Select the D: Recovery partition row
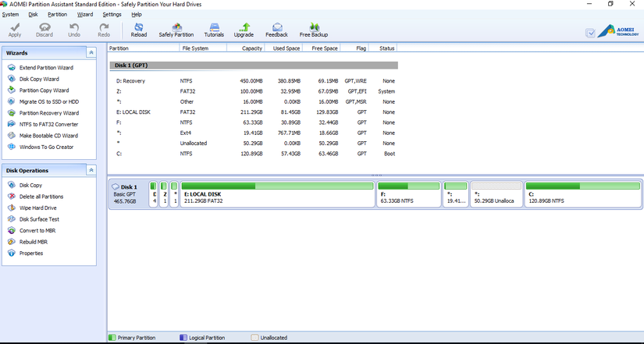The height and width of the screenshot is (344, 644). click(x=254, y=81)
